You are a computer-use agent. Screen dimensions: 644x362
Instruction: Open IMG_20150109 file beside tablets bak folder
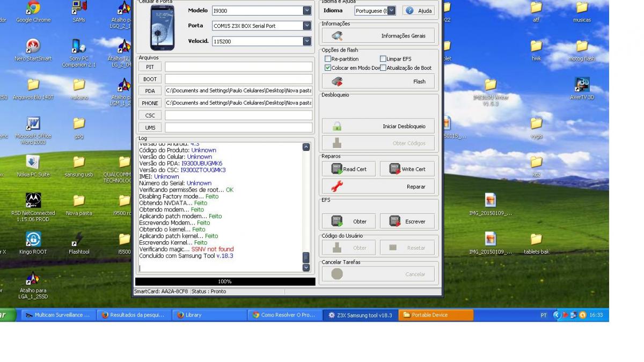[491, 243]
